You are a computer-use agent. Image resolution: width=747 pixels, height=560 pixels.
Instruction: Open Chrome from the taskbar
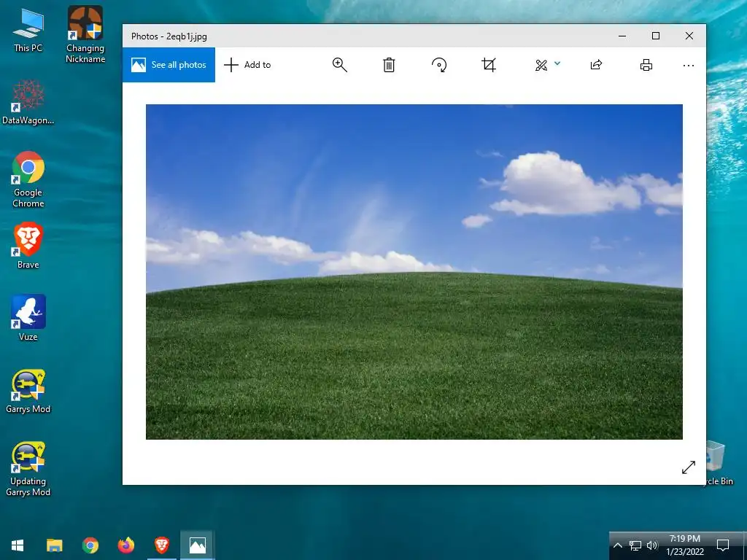(x=90, y=545)
